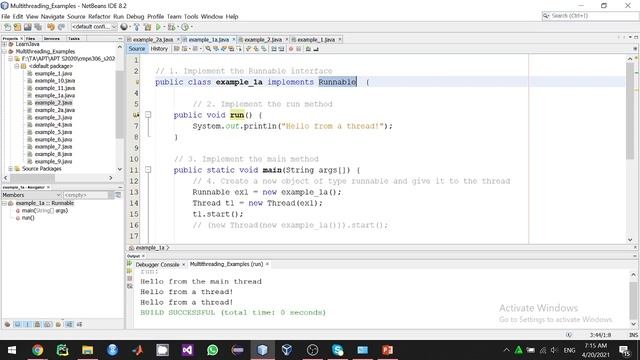Click the Clean and Build icon
640x360 pixels.
147,27
